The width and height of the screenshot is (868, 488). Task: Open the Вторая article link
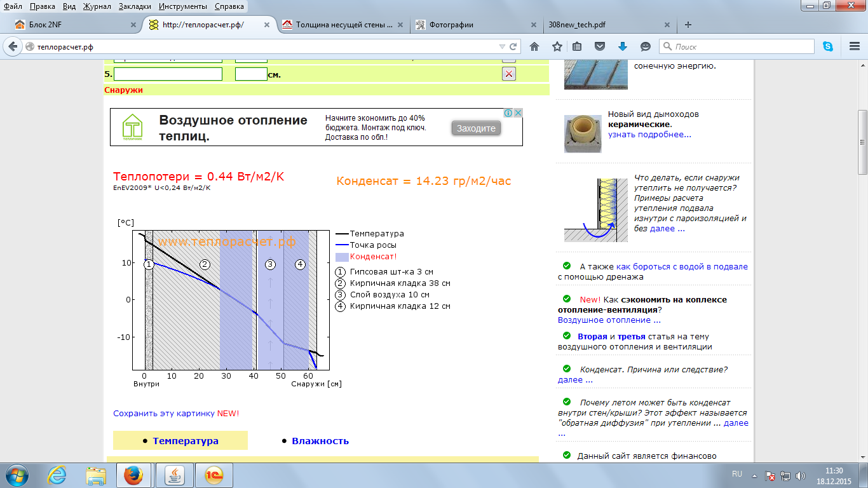593,336
